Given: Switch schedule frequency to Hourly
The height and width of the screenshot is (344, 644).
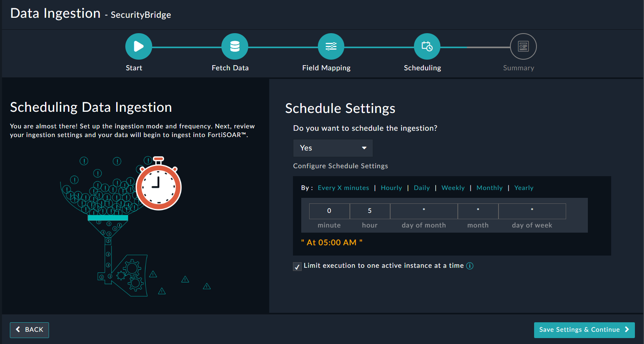Looking at the screenshot, I should 391,188.
